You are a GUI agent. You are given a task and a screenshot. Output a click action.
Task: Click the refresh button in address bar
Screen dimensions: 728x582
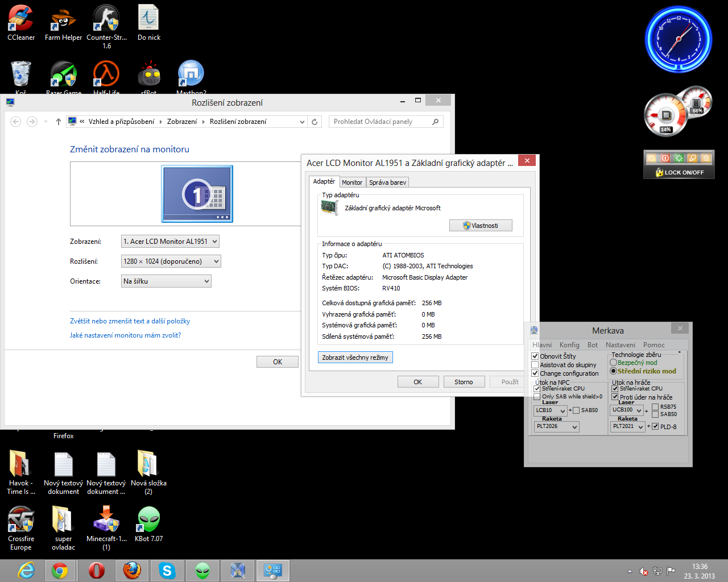tap(315, 122)
